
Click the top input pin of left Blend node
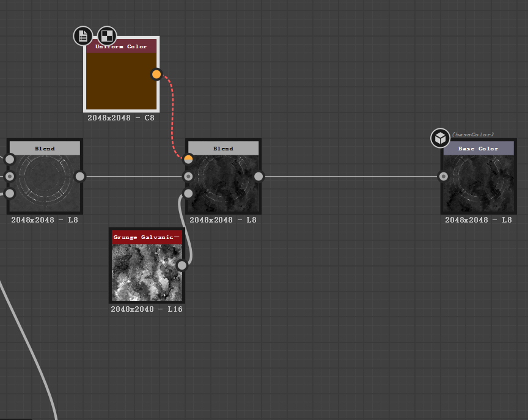tap(10, 159)
